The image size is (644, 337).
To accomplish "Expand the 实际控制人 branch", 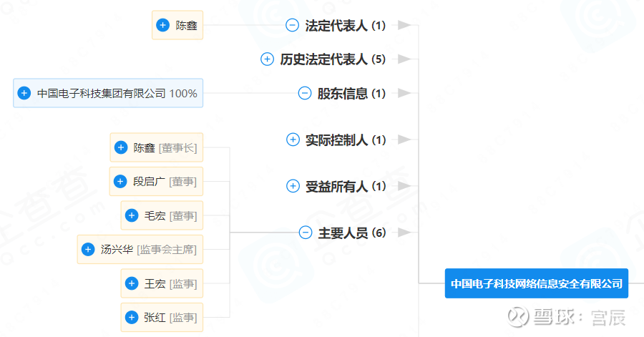I will tap(293, 140).
